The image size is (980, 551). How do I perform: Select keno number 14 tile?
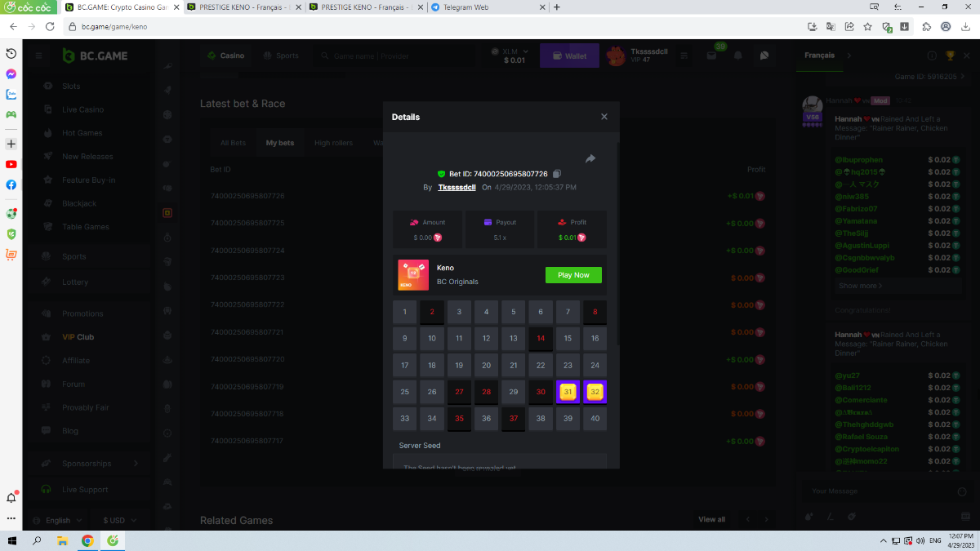click(541, 338)
